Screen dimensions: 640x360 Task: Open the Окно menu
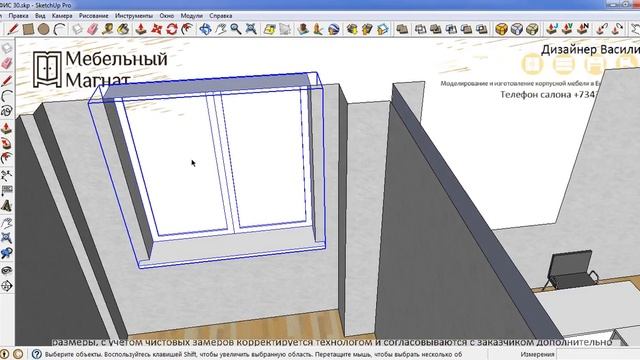(x=167, y=16)
